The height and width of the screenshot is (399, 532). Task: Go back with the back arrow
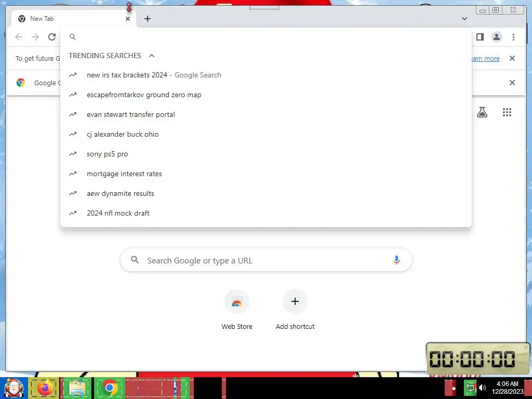(x=19, y=37)
